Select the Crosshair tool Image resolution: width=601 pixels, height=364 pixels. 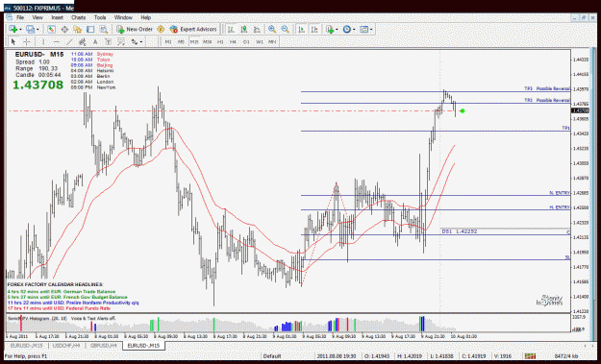[27, 41]
